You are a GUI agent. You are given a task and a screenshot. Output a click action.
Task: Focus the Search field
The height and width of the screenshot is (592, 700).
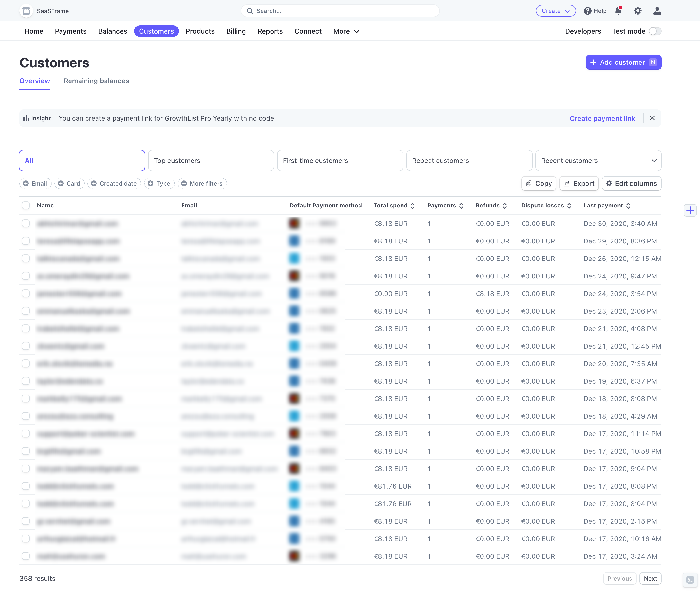(x=340, y=11)
